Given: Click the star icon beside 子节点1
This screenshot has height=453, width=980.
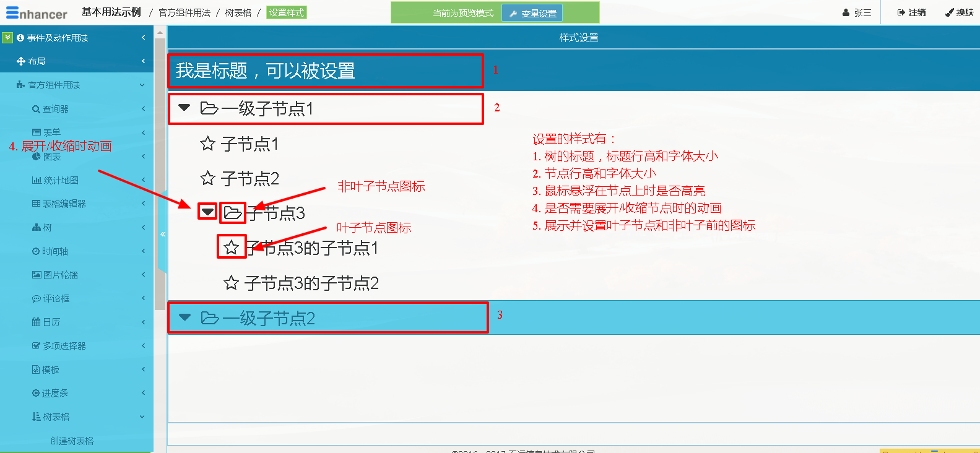Looking at the screenshot, I should click(207, 144).
